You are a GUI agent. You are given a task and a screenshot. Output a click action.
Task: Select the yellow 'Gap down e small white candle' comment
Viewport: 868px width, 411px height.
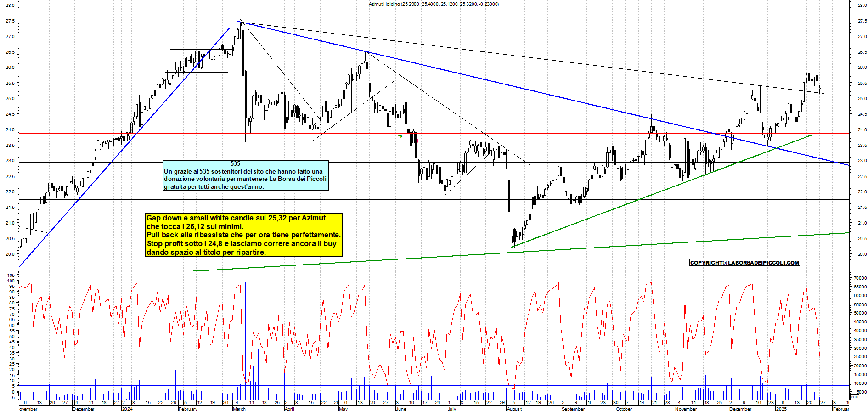click(244, 235)
